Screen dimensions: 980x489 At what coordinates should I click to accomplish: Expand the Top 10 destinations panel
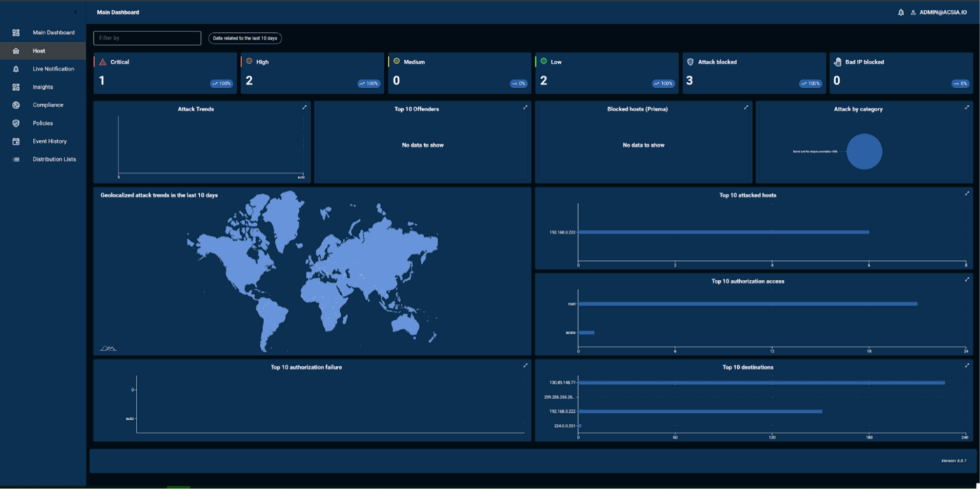coord(967,365)
